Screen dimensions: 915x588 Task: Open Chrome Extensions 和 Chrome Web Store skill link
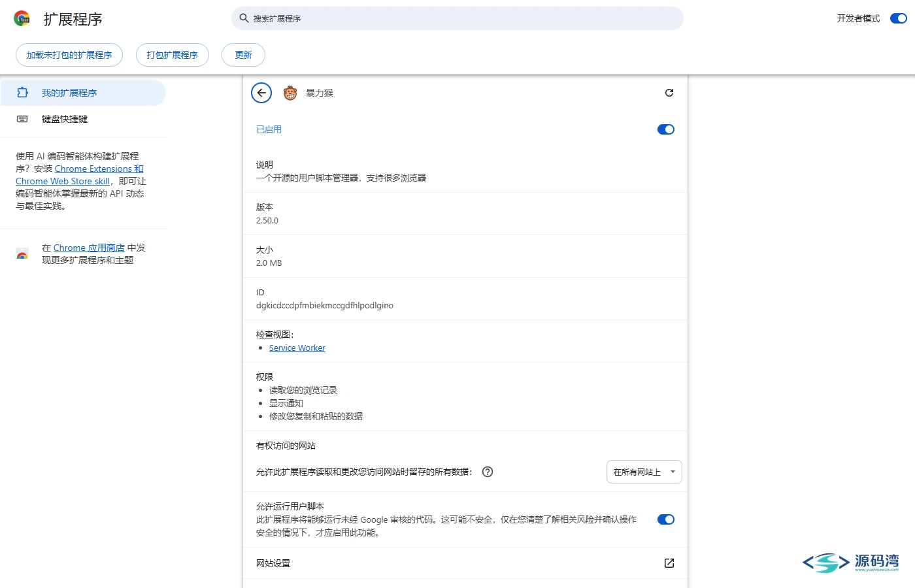pyautogui.click(x=80, y=175)
